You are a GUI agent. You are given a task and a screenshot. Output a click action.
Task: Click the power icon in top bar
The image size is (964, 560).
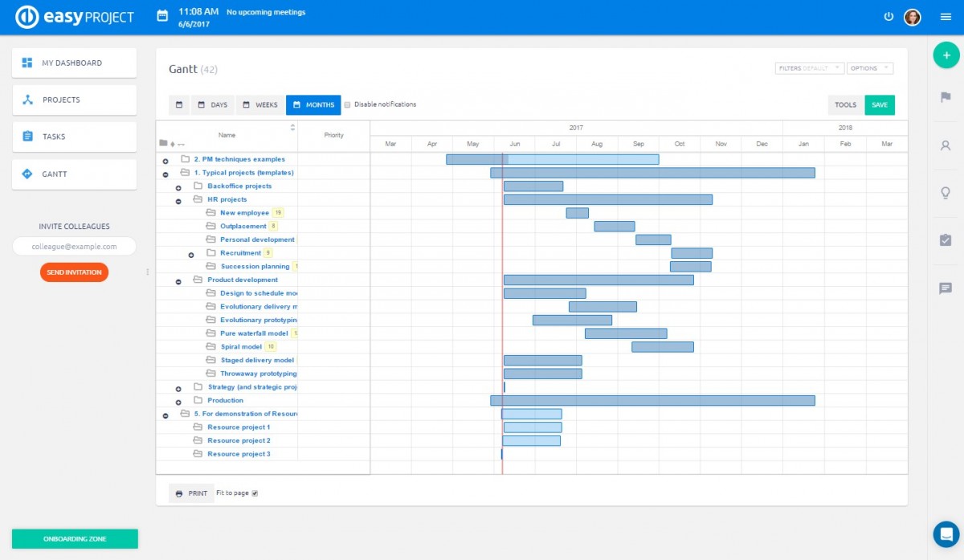[888, 17]
